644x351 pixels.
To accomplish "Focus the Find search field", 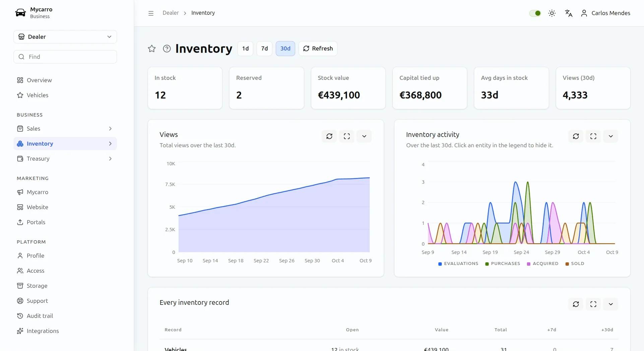I will point(65,57).
